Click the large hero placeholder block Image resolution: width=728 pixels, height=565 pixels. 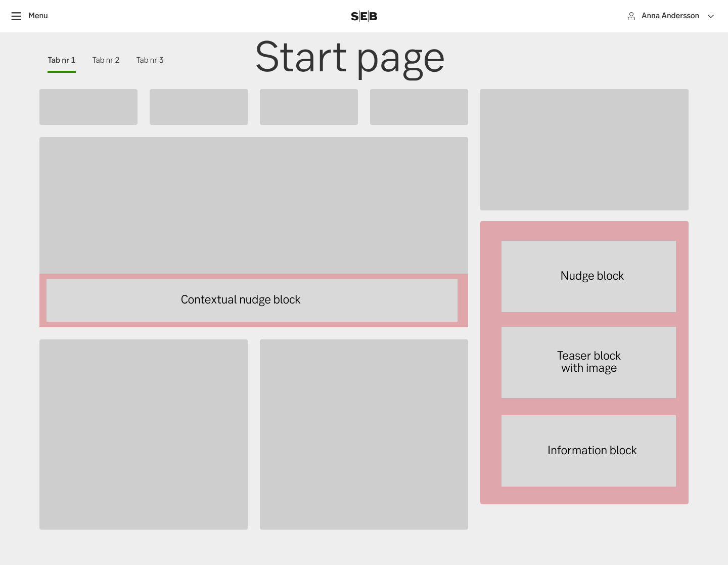tap(253, 205)
